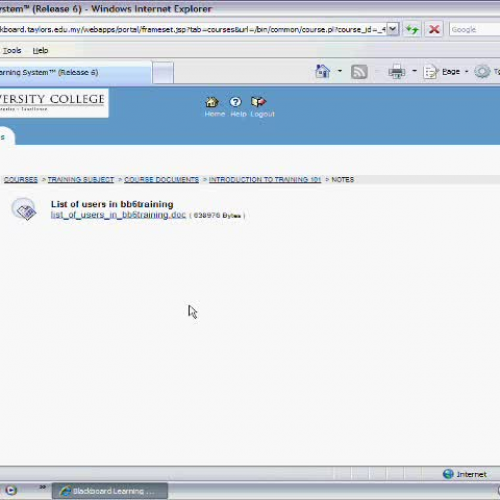Expand the Page menu dropdown arrow

pyautogui.click(x=466, y=71)
